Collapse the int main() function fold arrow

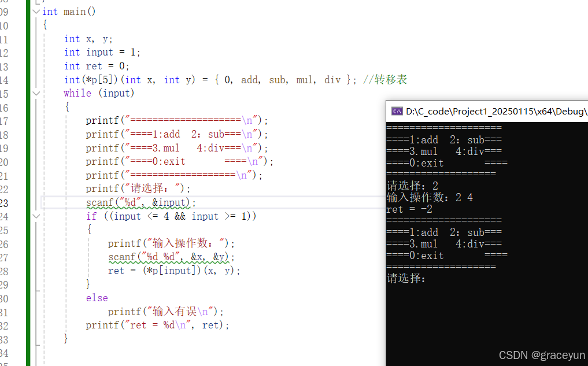36,12
